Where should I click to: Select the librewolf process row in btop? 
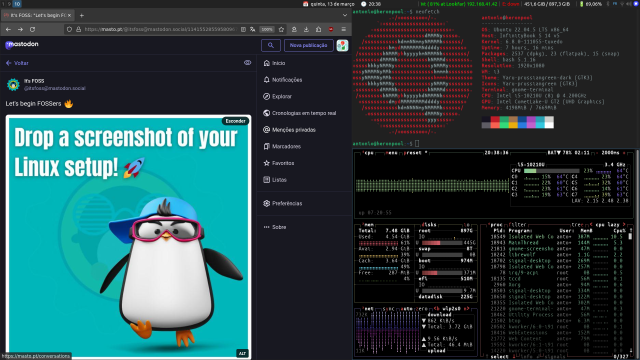557,255
